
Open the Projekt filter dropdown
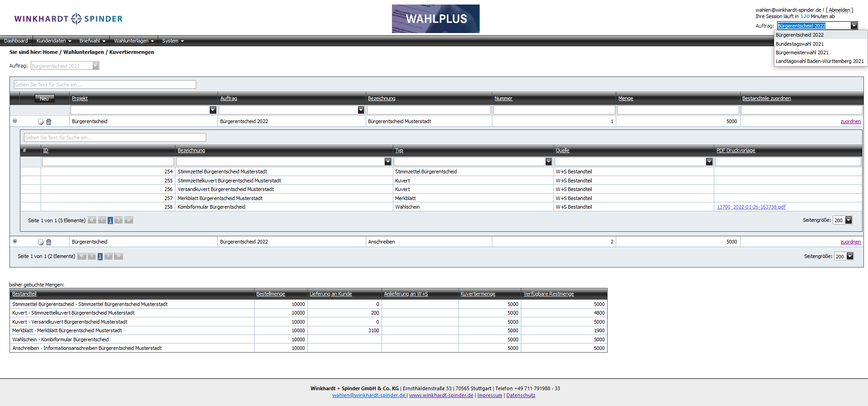pyautogui.click(x=212, y=110)
